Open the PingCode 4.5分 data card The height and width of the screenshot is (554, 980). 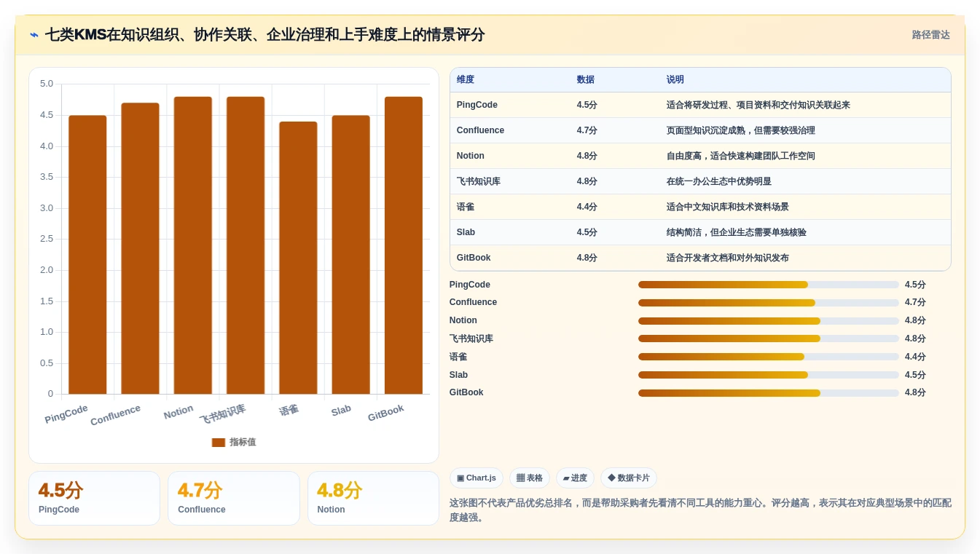coord(94,499)
